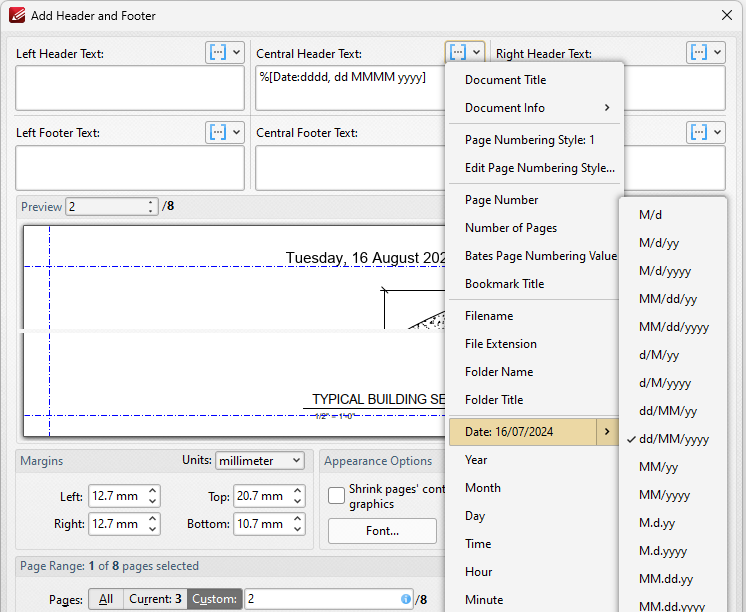Decrease Right margin value
Viewport: 746px width, 612px height.
pos(152,529)
